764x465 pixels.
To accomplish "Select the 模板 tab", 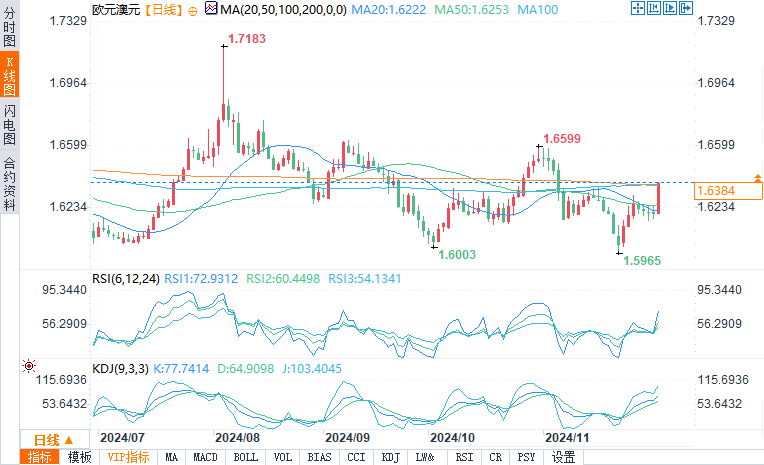I will (x=79, y=457).
